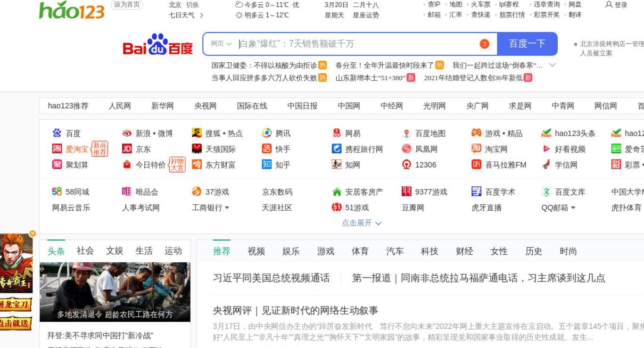This screenshot has width=644, height=348.
Task: Click the orange hot-search count badge
Action: point(484,44)
